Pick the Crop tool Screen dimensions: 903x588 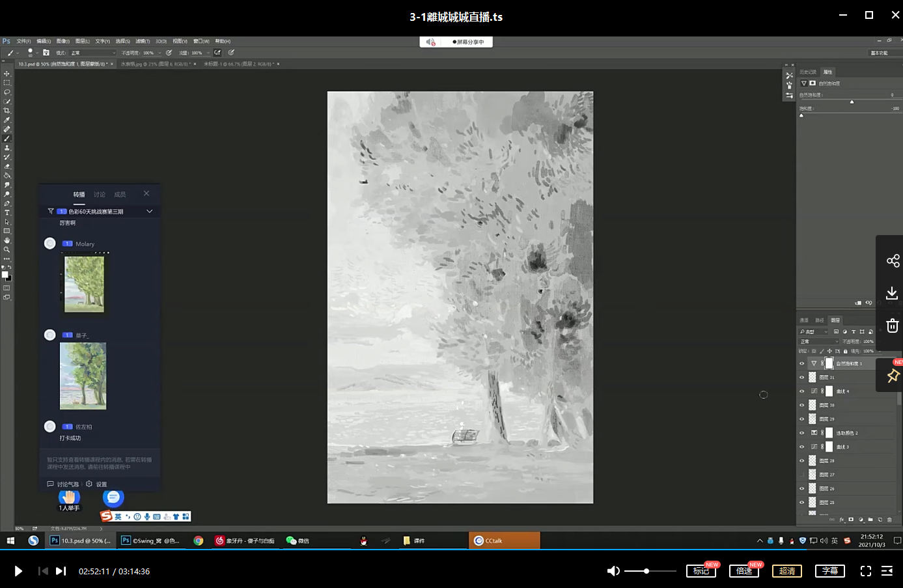click(7, 111)
